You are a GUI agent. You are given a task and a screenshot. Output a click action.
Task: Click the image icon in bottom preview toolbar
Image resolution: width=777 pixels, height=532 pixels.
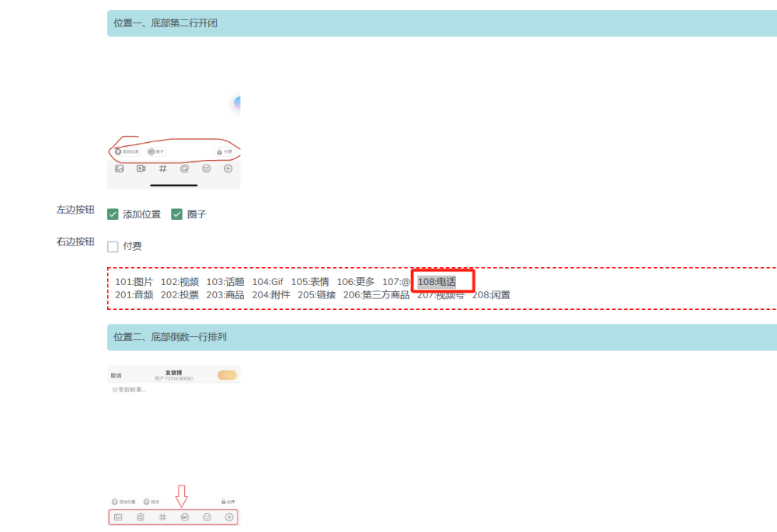[118, 517]
